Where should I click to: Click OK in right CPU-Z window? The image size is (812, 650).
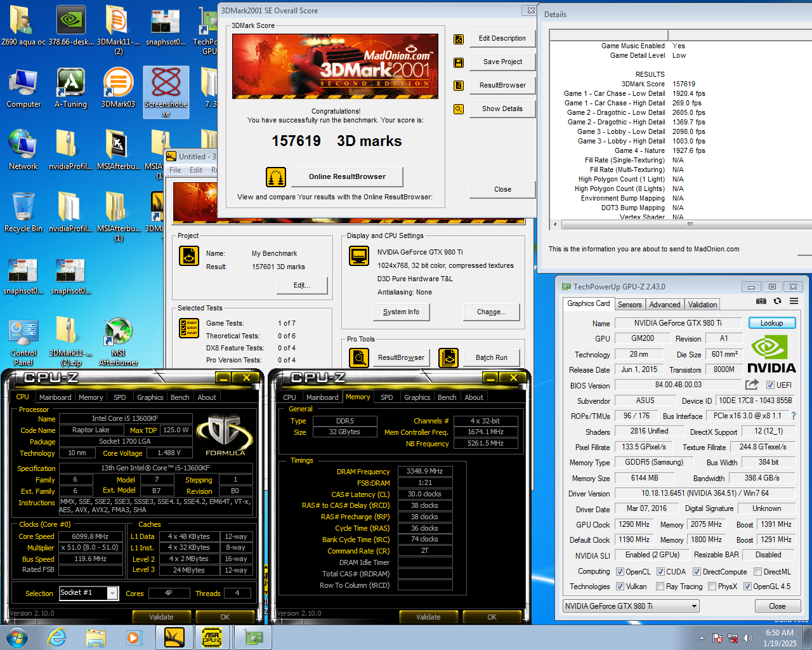492,617
